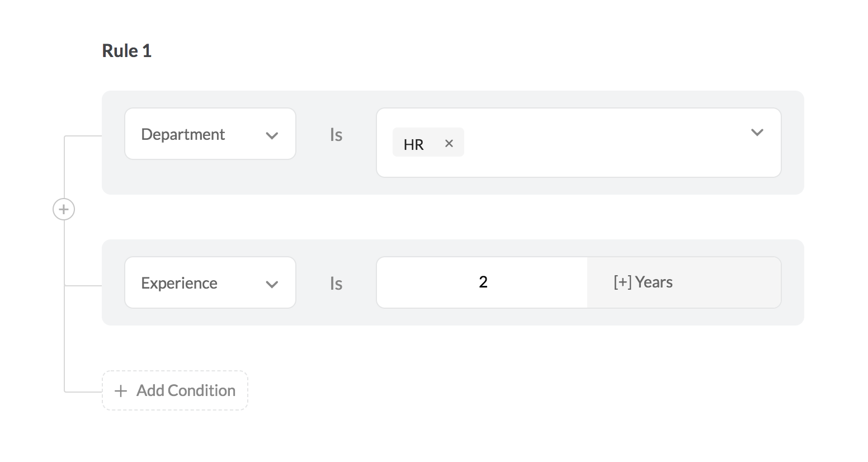Select the Experience field dropdown box
Image resolution: width=868 pixels, height=462 pixels.
(210, 282)
